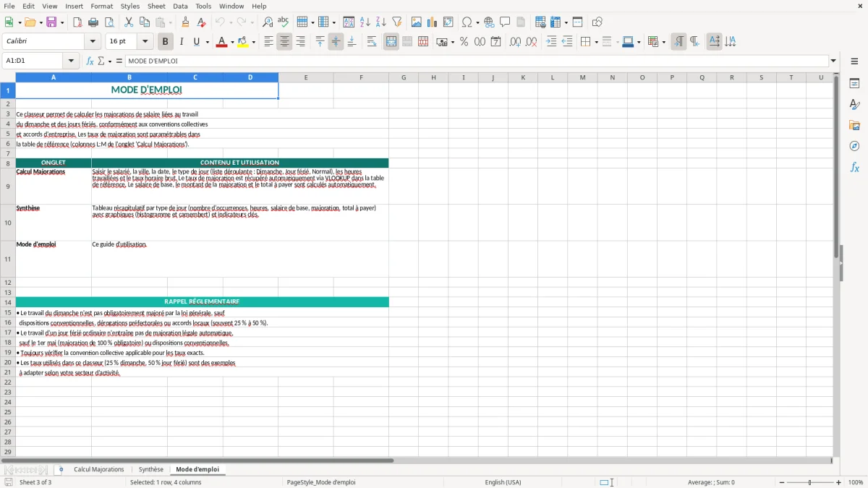This screenshot has height=488, width=868.
Task: Click Sort Ascending icon
Action: point(365,22)
